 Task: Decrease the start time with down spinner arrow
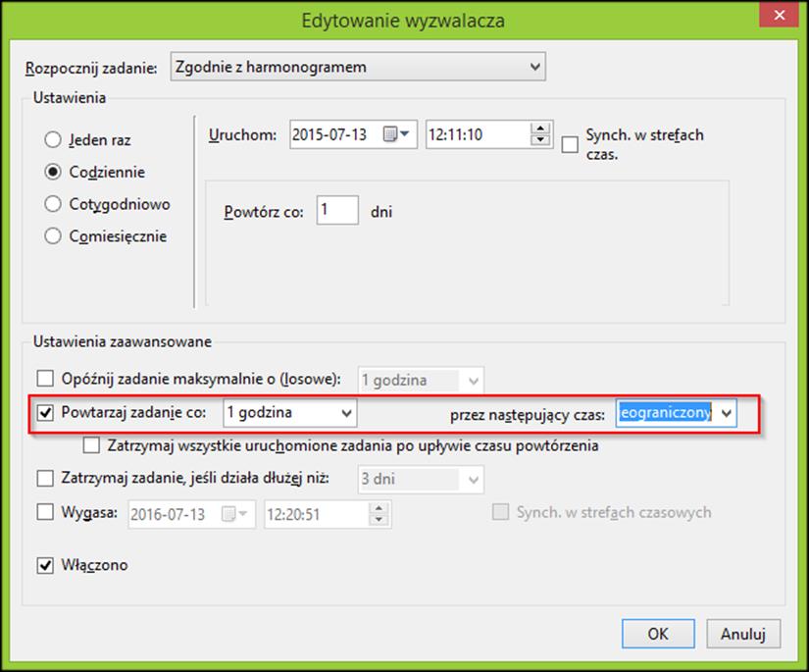(539, 139)
